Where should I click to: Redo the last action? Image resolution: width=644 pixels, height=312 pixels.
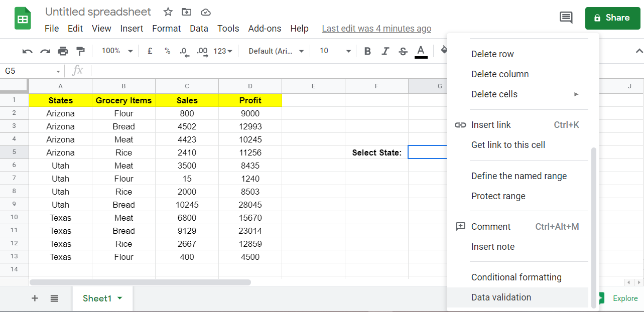click(x=45, y=51)
